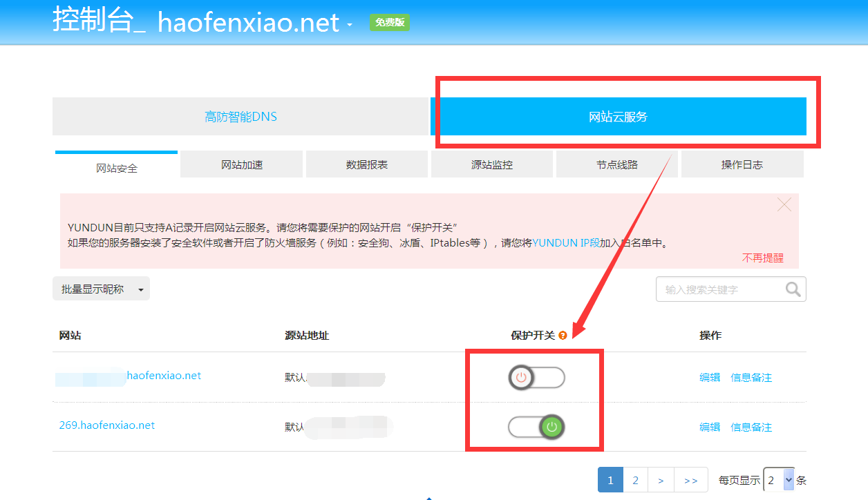The height and width of the screenshot is (500, 868).
Task: Expand the haofenxiao.net domain switcher arrow
Action: click(x=350, y=25)
